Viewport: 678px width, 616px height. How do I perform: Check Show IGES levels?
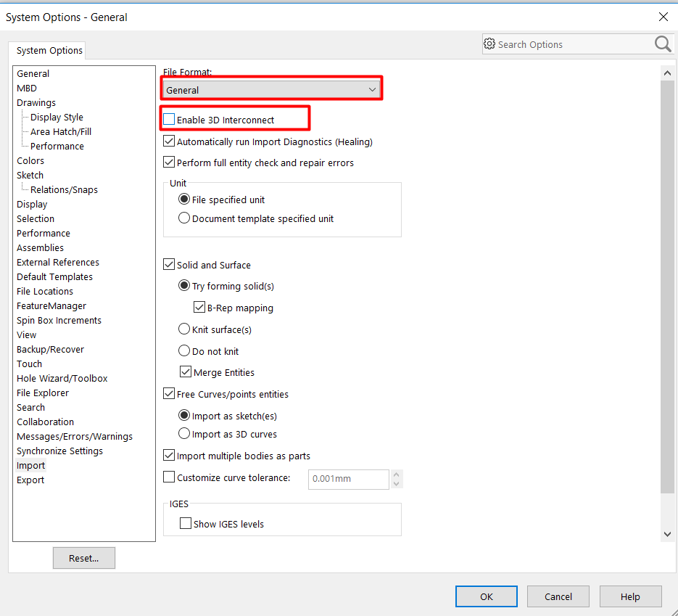pos(186,523)
